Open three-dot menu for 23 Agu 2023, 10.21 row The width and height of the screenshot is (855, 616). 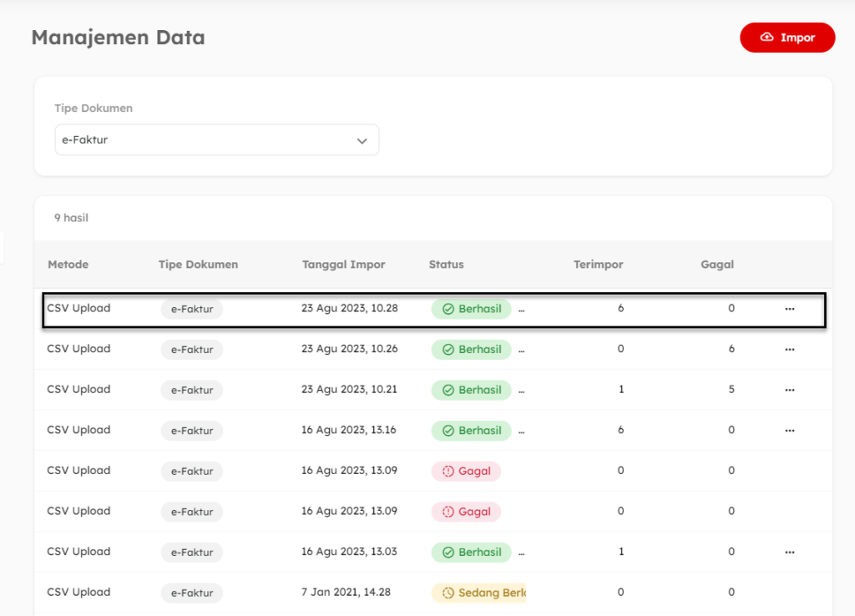[x=790, y=391]
